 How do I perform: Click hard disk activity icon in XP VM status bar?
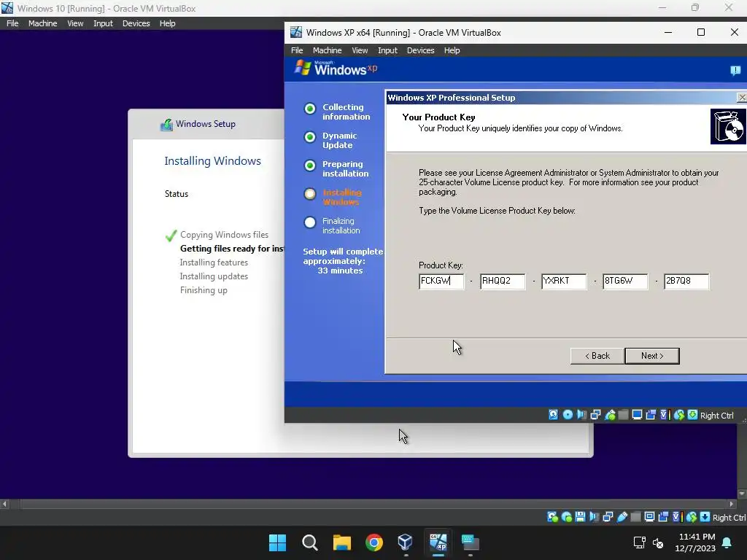(x=553, y=415)
